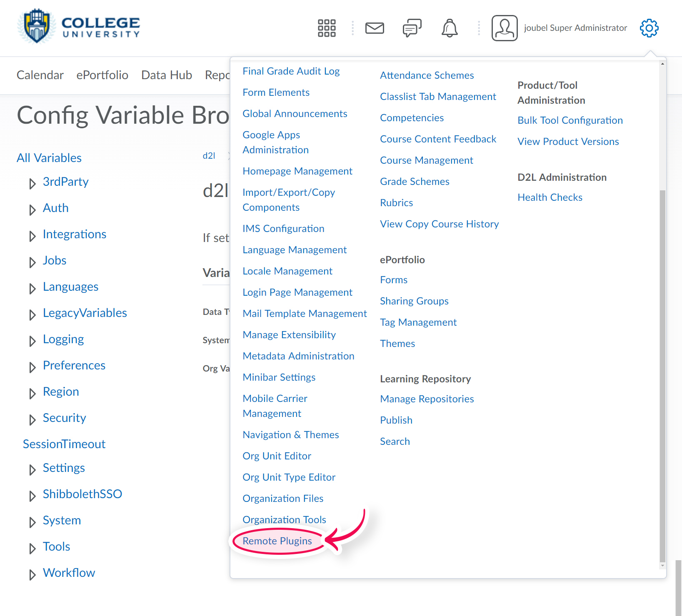Expand the 3rdParty tree node arrow
The height and width of the screenshot is (616, 682).
32,183
